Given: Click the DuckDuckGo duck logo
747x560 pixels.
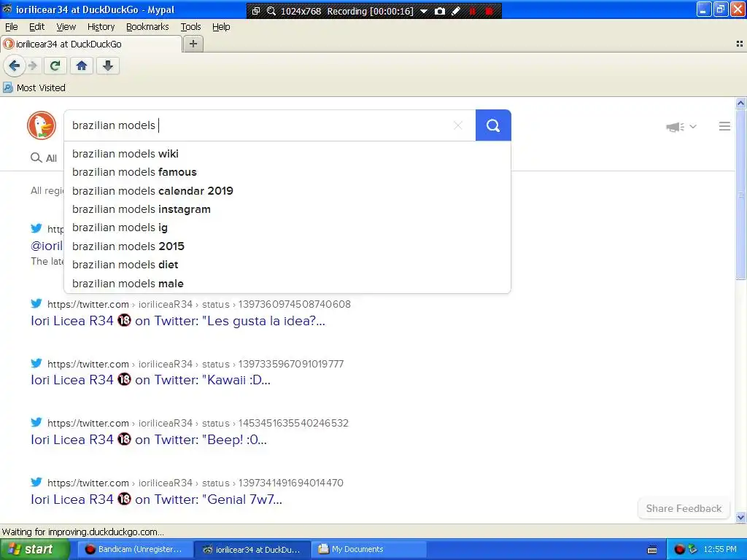Looking at the screenshot, I should click(x=42, y=125).
